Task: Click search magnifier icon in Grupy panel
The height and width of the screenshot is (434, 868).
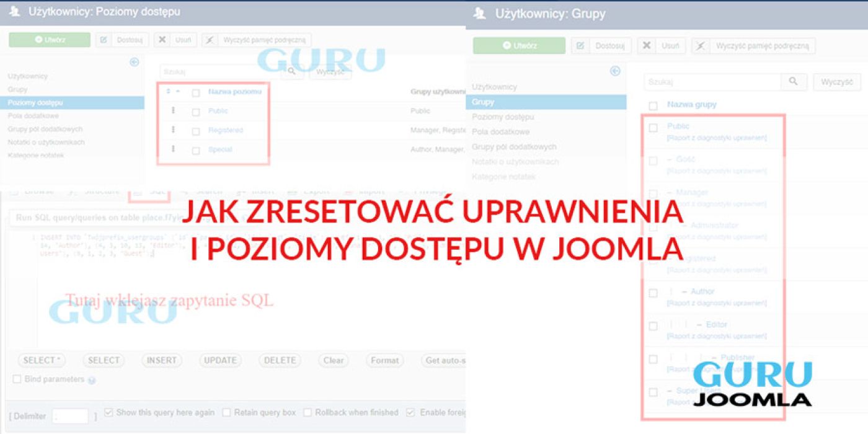Action: [x=793, y=82]
